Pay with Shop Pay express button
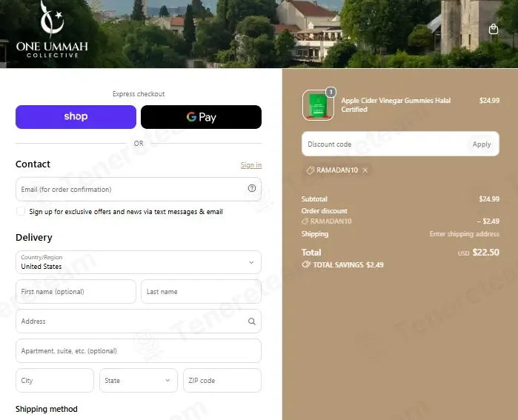 pos(76,117)
